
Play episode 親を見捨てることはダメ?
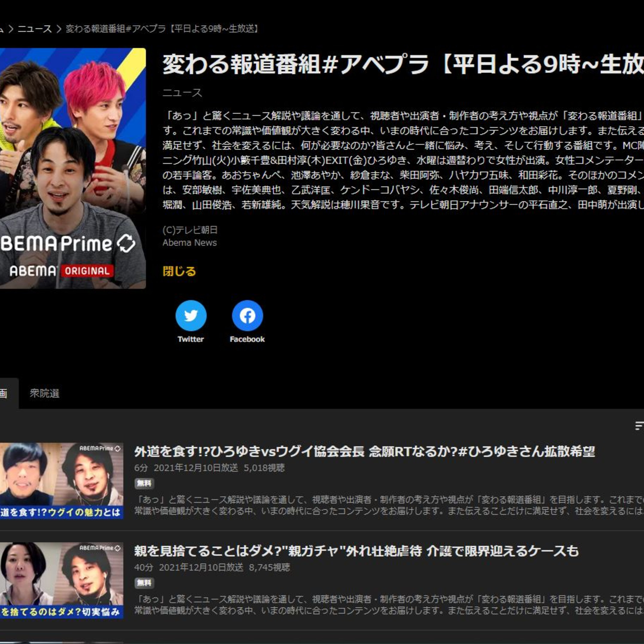[x=356, y=551]
